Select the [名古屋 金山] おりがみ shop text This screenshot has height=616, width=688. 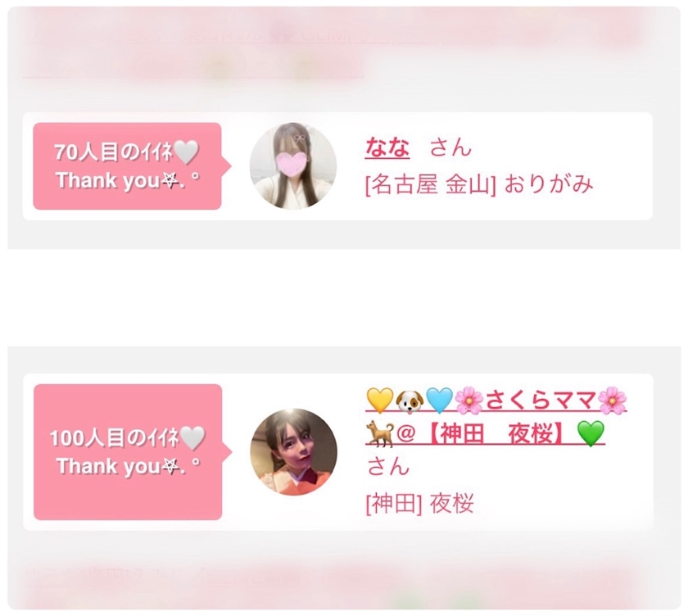[x=479, y=184]
